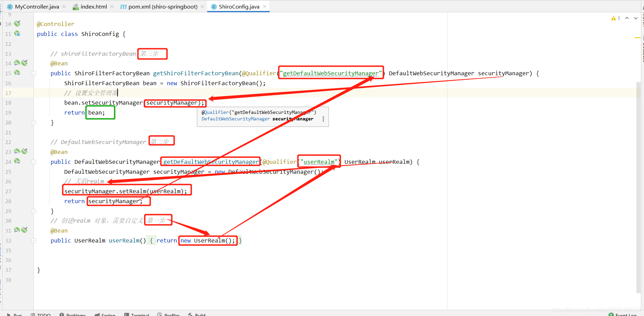644x316 pixels.
Task: Click securityManager.setRealm call on line 27
Action: (126, 191)
